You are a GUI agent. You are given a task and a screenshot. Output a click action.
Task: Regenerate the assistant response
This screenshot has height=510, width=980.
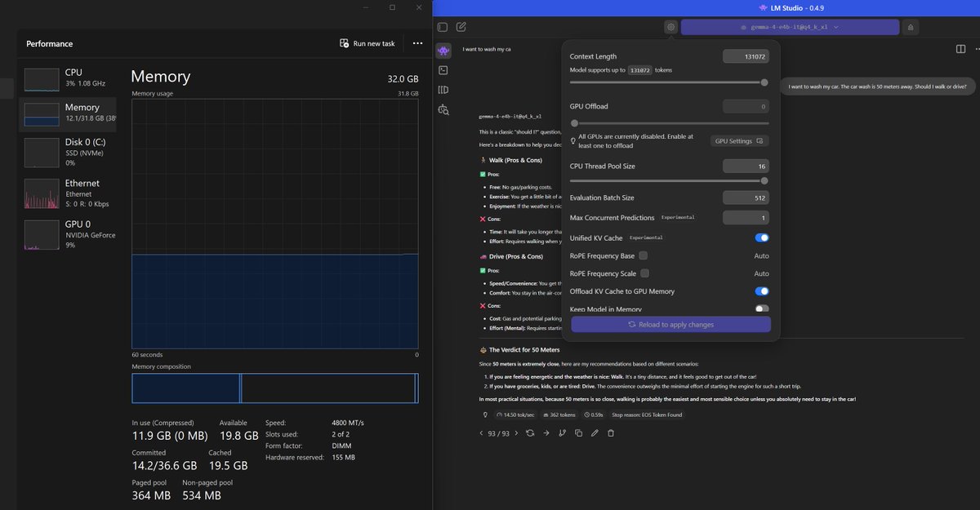530,433
